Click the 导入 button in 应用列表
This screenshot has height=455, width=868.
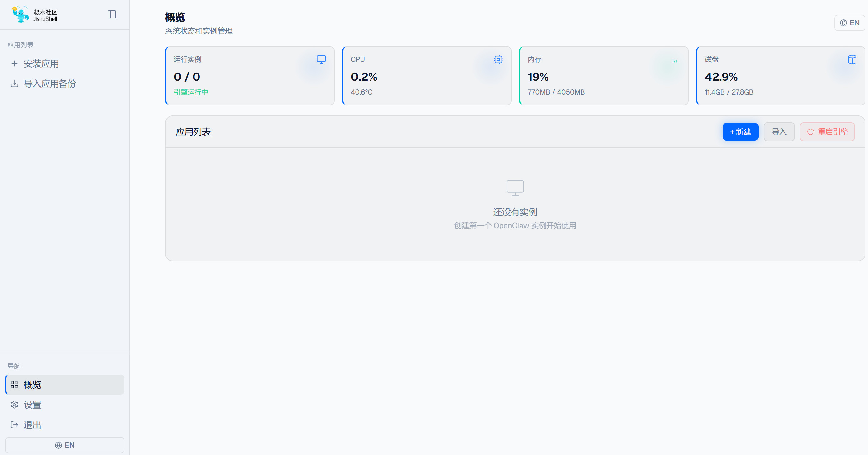pos(779,132)
